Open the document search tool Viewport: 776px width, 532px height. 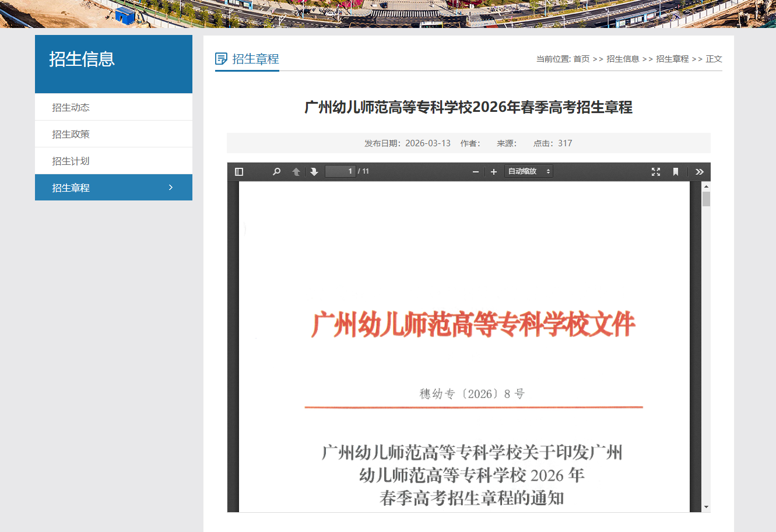[276, 171]
